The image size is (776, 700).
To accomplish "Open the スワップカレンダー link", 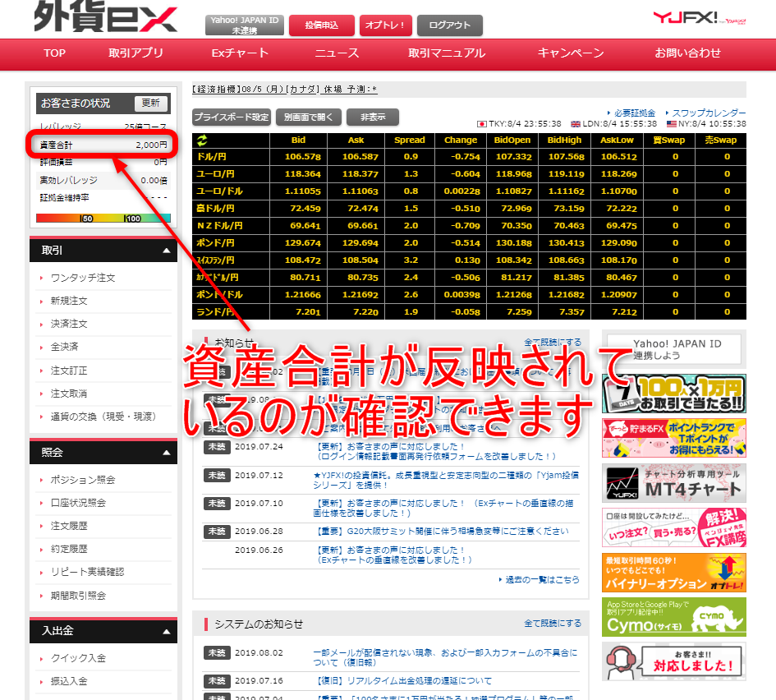I will [x=709, y=113].
